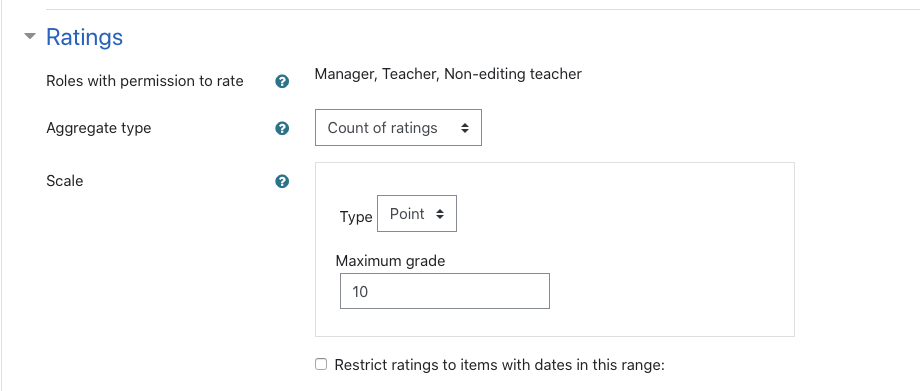
Task: Focus the Maximum grade input field
Action: (x=445, y=291)
